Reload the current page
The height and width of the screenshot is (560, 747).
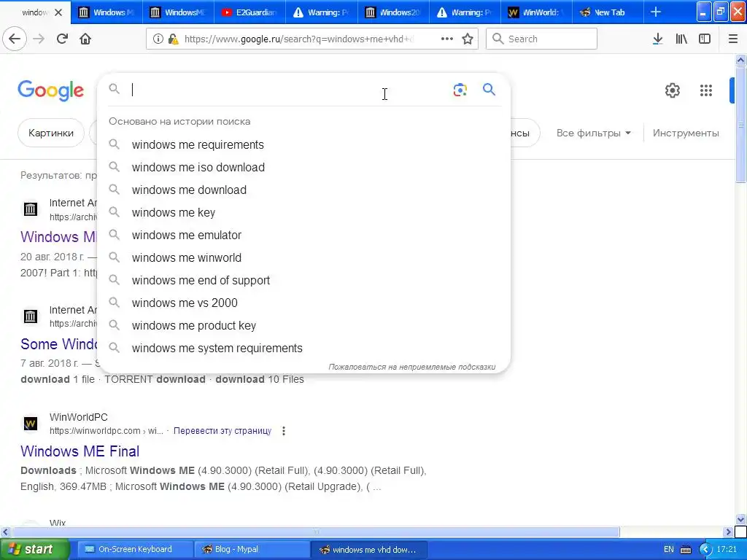(x=63, y=39)
